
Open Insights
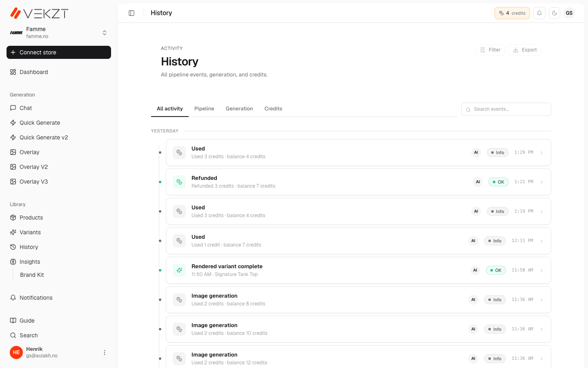[x=59, y=262]
